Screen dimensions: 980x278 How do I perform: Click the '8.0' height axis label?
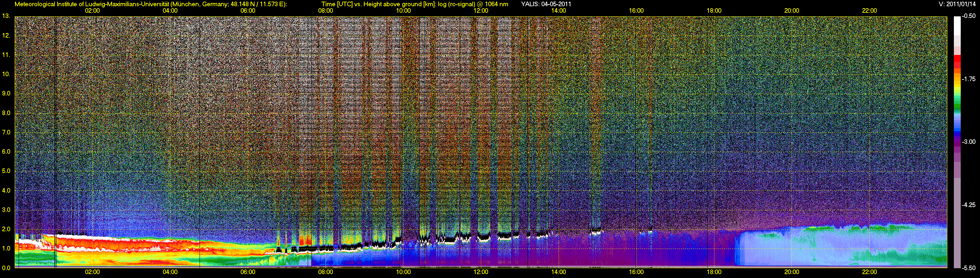tap(6, 113)
